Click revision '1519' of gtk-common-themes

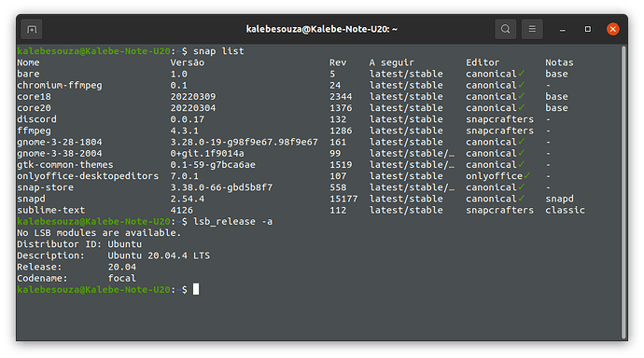pyautogui.click(x=341, y=165)
